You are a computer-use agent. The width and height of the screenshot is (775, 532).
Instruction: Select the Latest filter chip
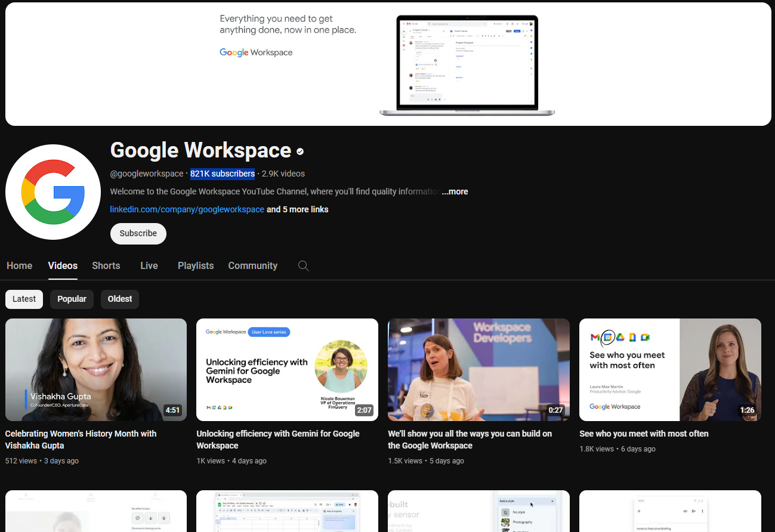[24, 299]
